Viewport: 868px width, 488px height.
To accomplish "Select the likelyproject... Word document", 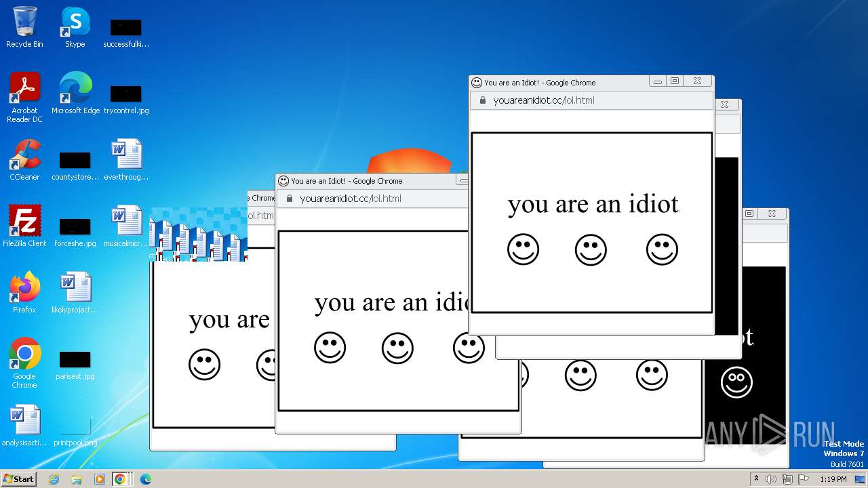I will click(75, 293).
